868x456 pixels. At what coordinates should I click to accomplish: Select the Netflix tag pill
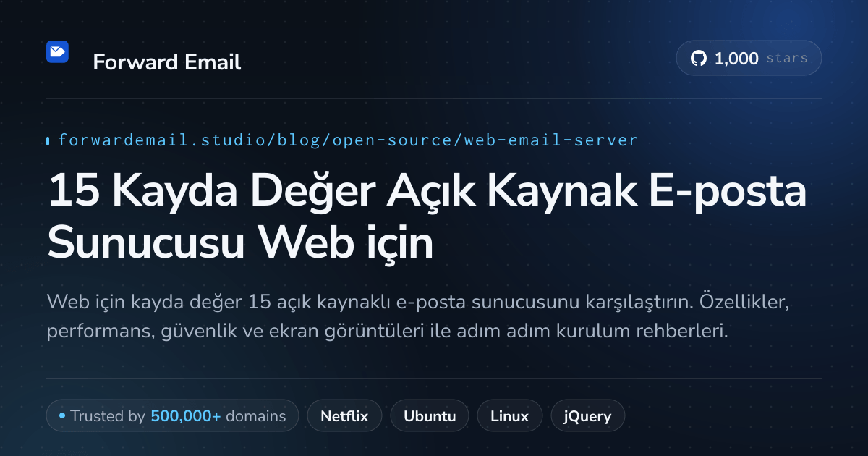click(344, 416)
